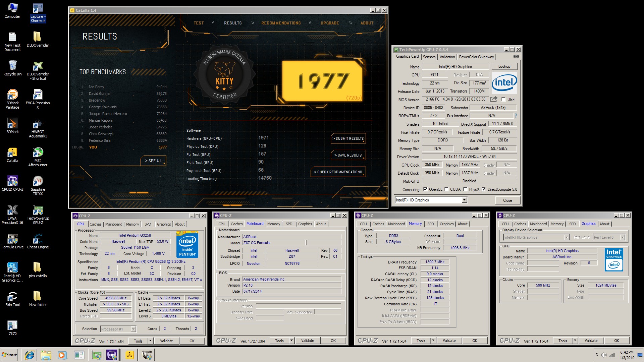The width and height of the screenshot is (644, 362).
Task: Expand the Tools arrow in the Memory window
Action: [433, 341]
